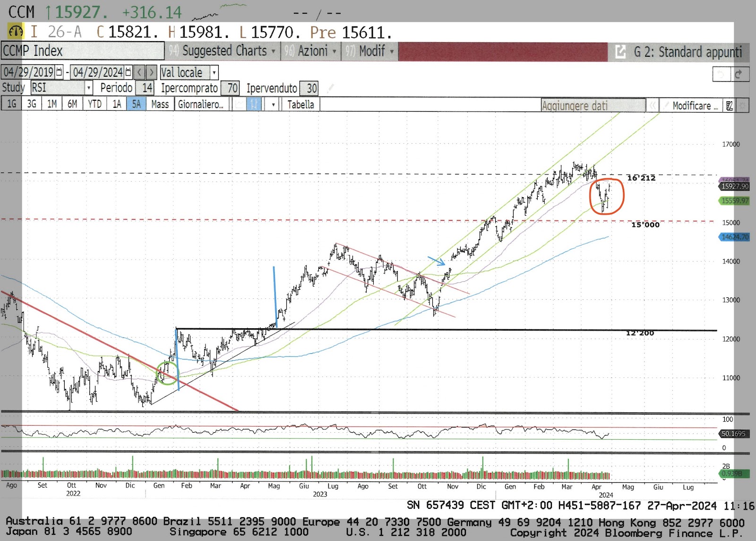756x541 pixels.
Task: Click the Modificare button
Action: click(691, 105)
